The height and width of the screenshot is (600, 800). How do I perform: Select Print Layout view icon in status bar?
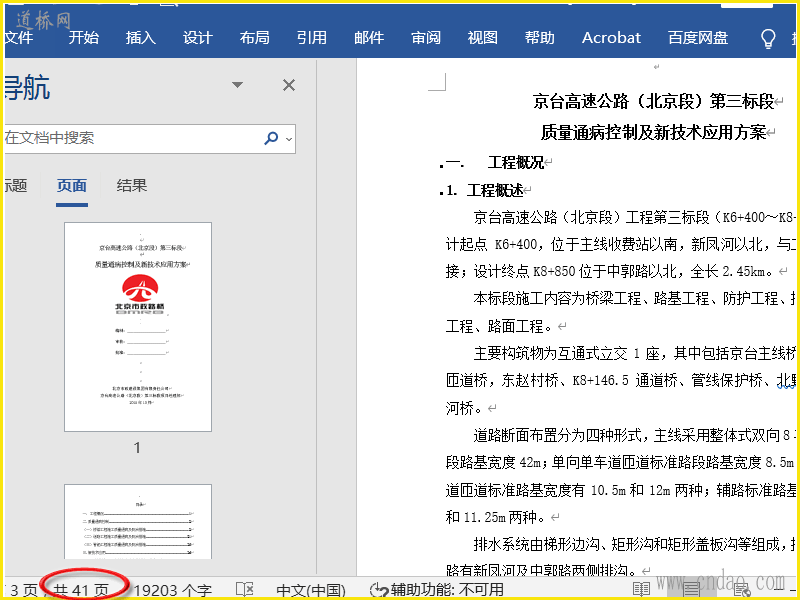click(x=691, y=590)
